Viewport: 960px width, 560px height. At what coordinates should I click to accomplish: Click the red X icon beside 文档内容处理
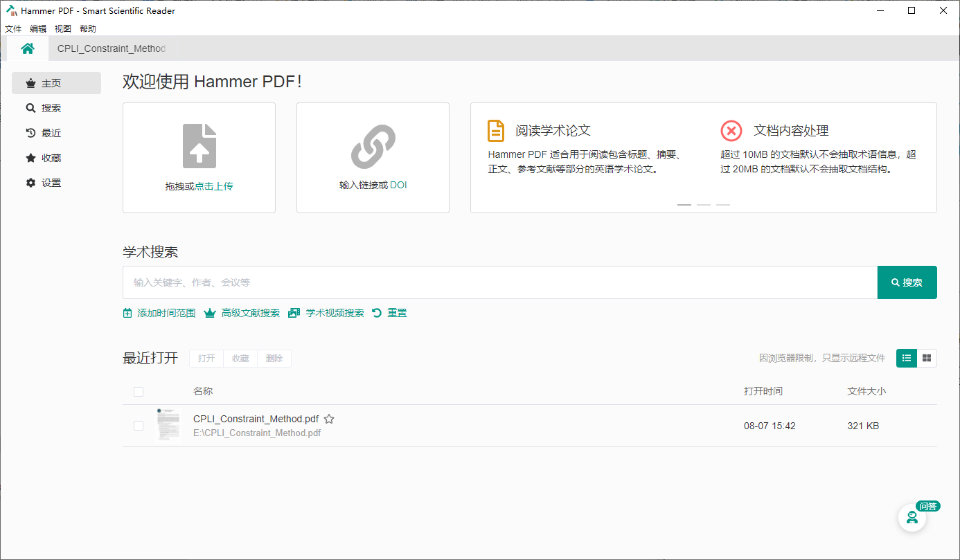coord(731,131)
